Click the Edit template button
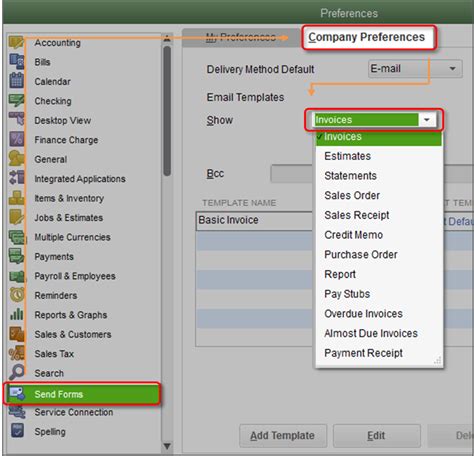 (x=376, y=435)
